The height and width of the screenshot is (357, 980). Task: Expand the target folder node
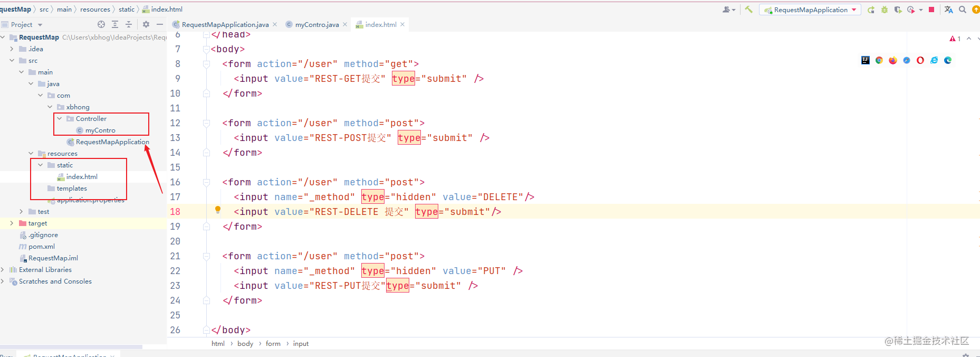coord(12,223)
